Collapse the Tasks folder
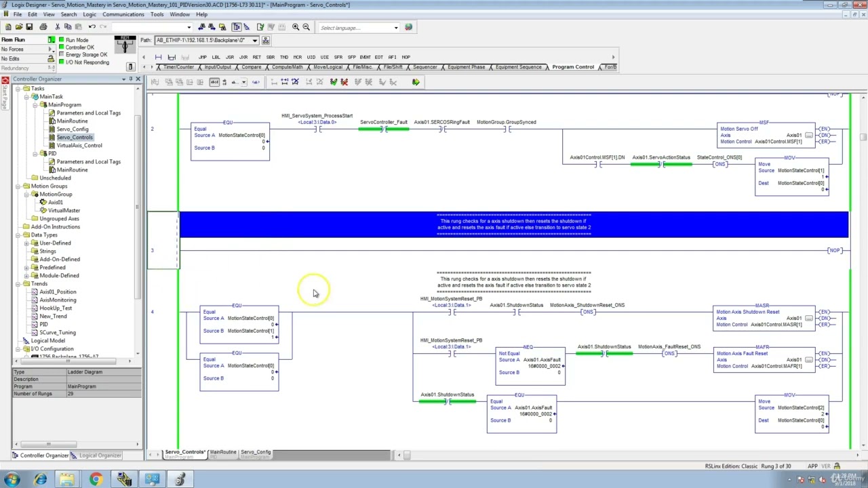Viewport: 868px width, 488px height. click(18, 89)
